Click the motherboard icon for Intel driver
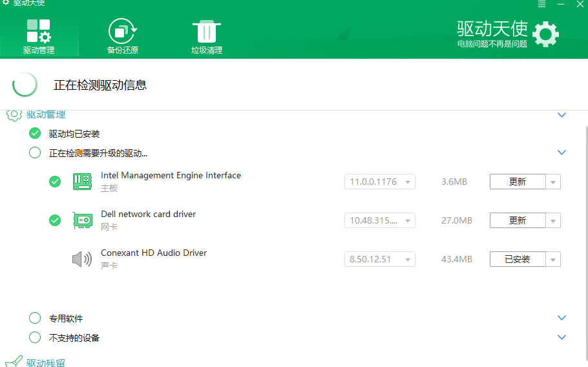Image resolution: width=588 pixels, height=367 pixels. point(82,182)
